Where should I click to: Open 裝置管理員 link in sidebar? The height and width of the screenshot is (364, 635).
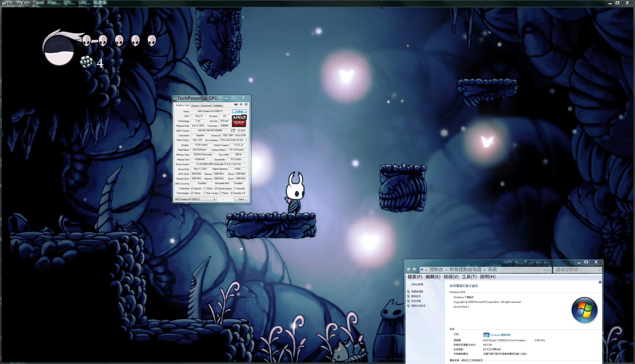tap(417, 292)
